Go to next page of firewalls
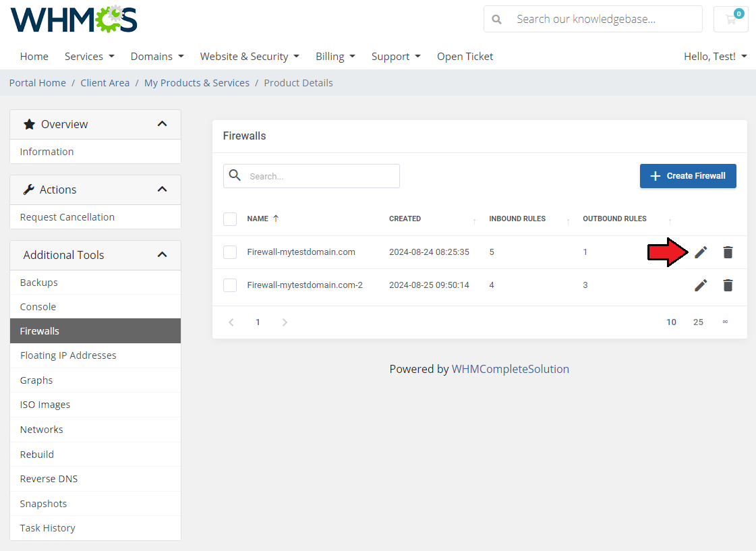This screenshot has width=756, height=551. tap(285, 322)
